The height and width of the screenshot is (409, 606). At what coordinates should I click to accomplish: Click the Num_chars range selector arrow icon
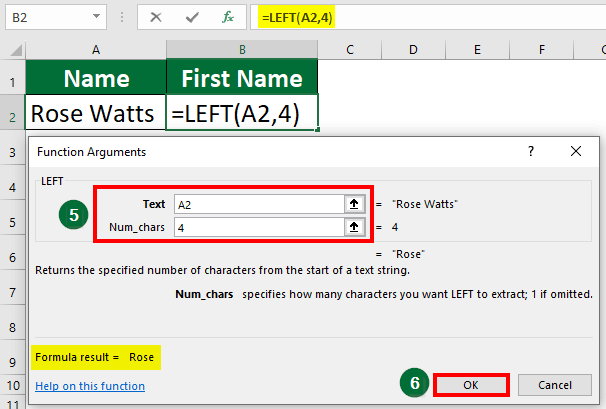(353, 227)
